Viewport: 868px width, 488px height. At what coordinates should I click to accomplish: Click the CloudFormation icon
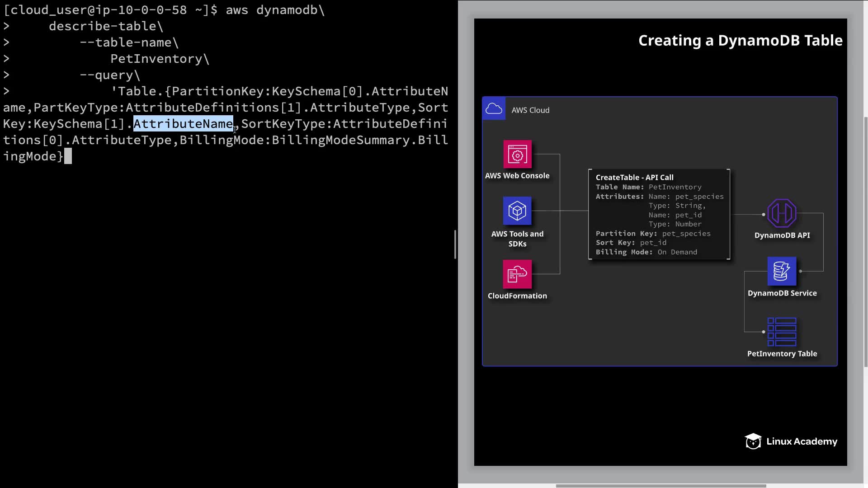[x=517, y=274]
